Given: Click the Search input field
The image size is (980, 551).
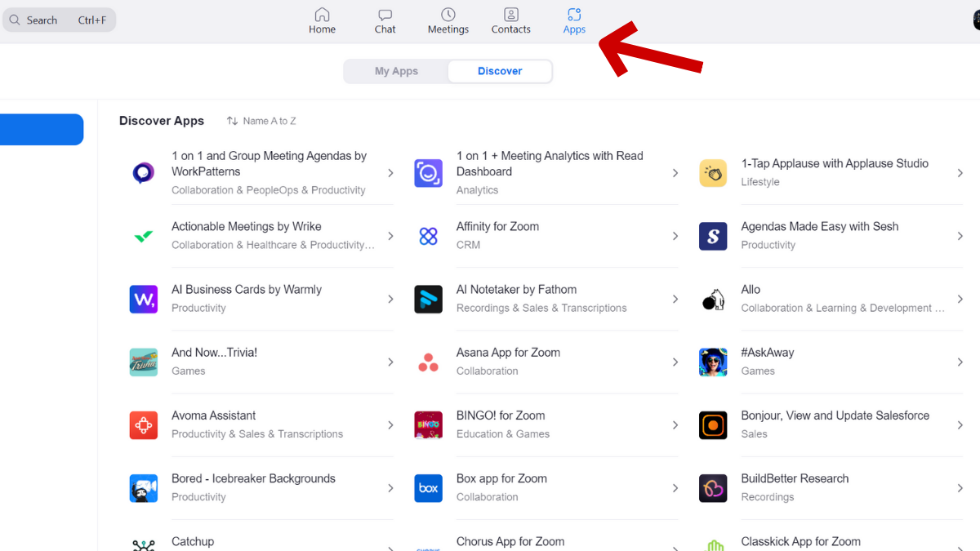Looking at the screenshot, I should 57,20.
